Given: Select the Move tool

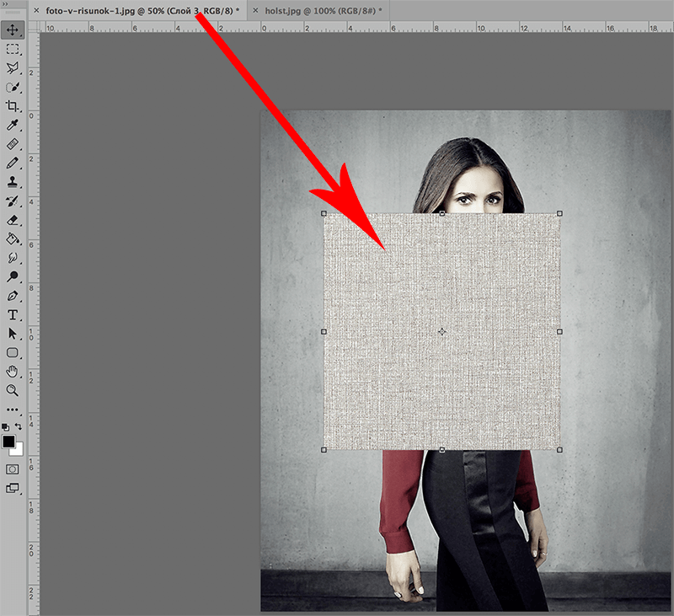Looking at the screenshot, I should coord(13,30).
